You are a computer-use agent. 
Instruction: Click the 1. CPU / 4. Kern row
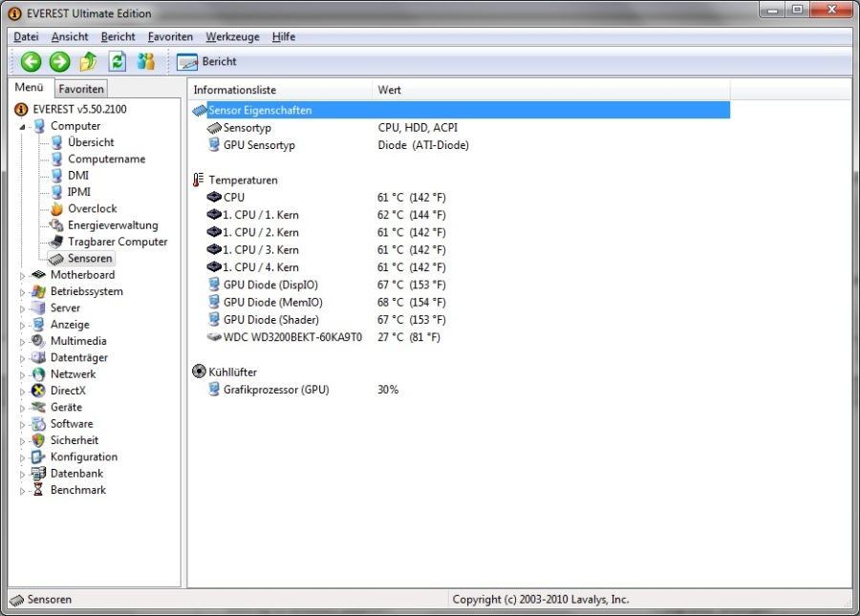(461, 267)
